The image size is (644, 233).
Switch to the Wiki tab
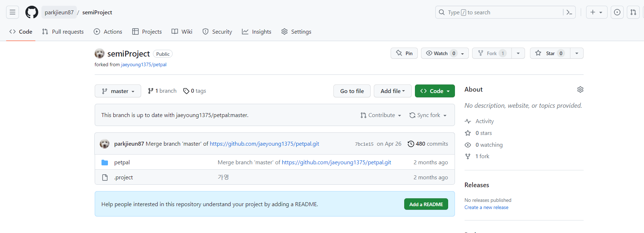coord(182,31)
